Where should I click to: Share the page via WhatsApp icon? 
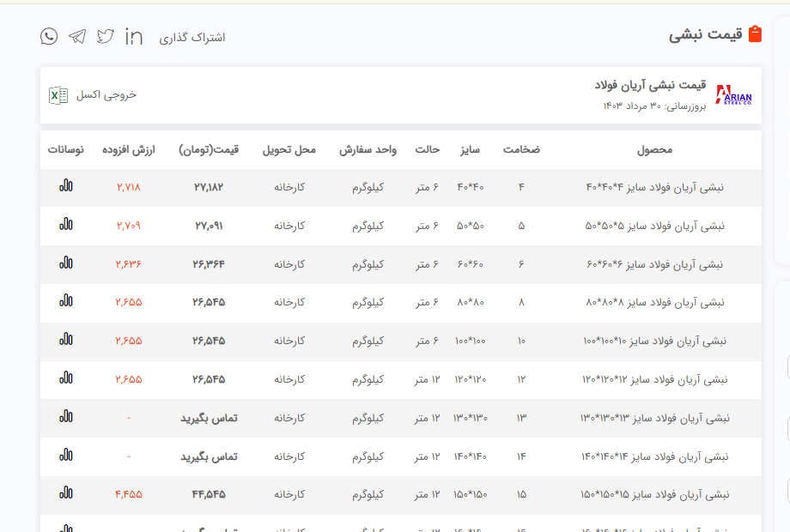(49, 36)
